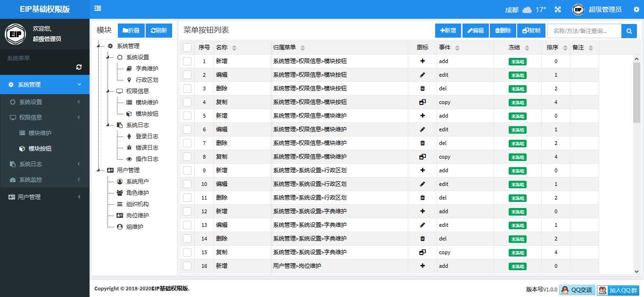Click the 未冻结 badge in row 8
Image resolution: width=644 pixels, height=297 pixels.
point(518,157)
